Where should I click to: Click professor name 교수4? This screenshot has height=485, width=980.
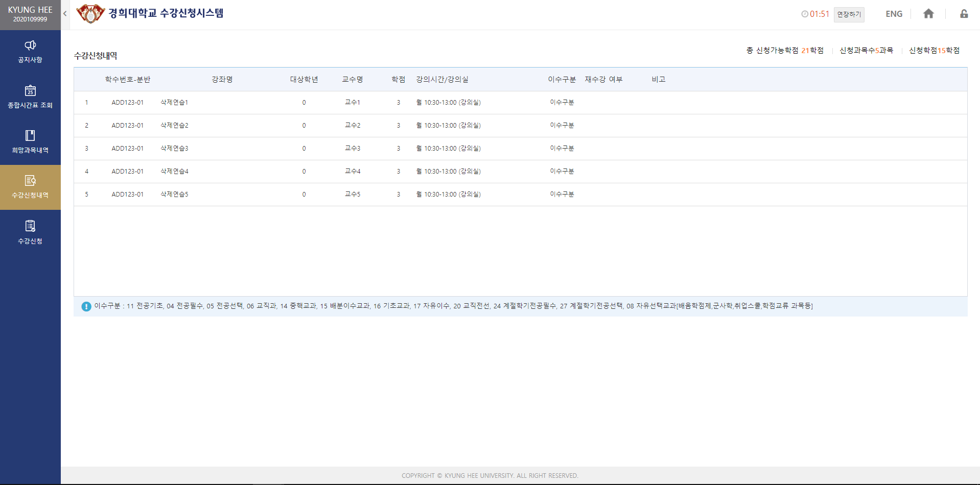point(353,172)
